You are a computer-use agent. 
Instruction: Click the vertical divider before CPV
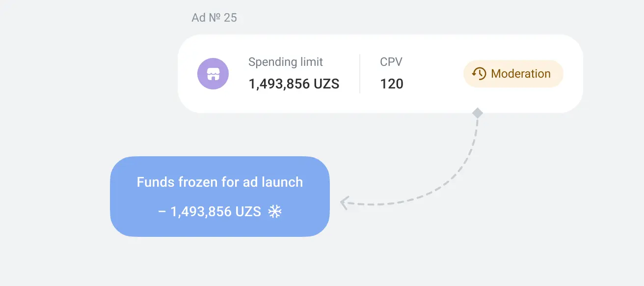[x=360, y=74]
